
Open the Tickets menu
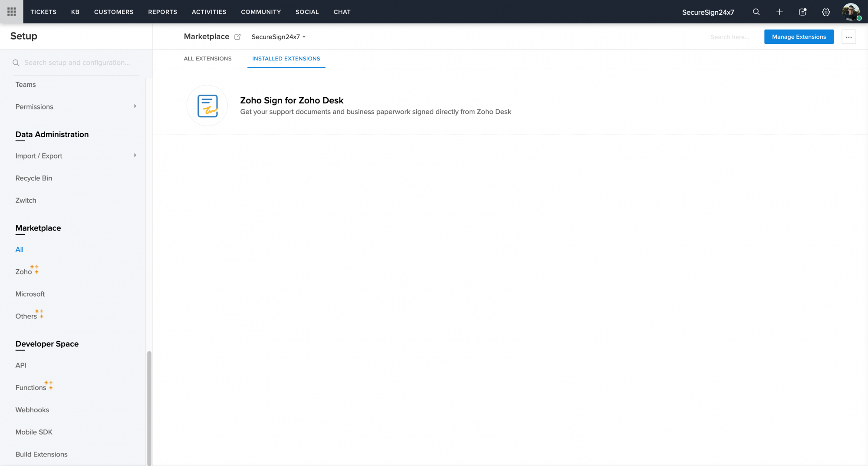tap(43, 12)
